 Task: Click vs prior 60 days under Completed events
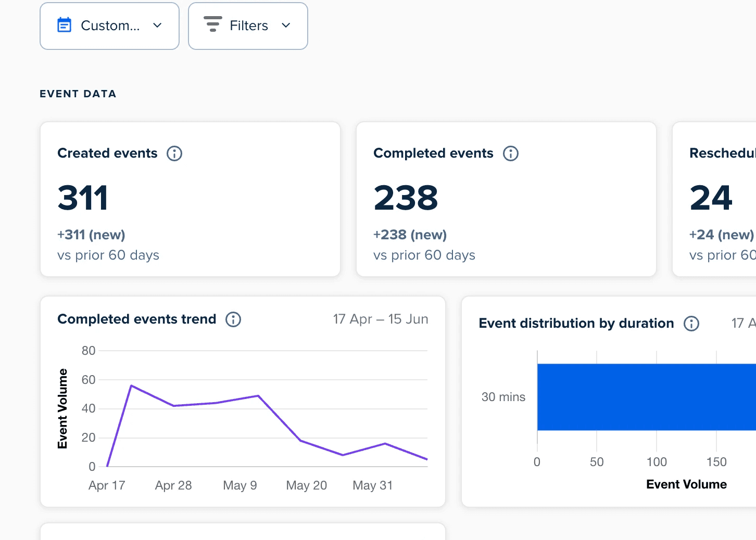pyautogui.click(x=424, y=255)
